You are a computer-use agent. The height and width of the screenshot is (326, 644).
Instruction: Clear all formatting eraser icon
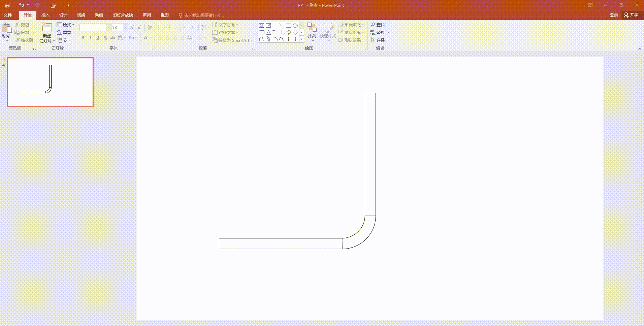[x=150, y=28]
